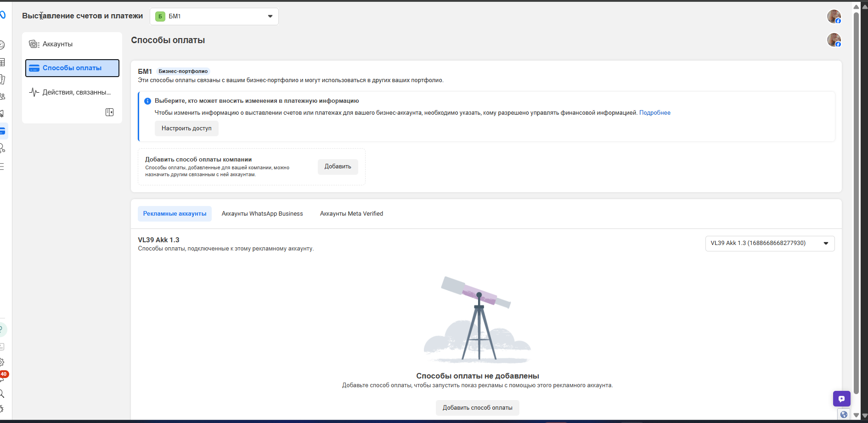
Task: Open the megaphone ads icon in left rail
Action: [2, 113]
